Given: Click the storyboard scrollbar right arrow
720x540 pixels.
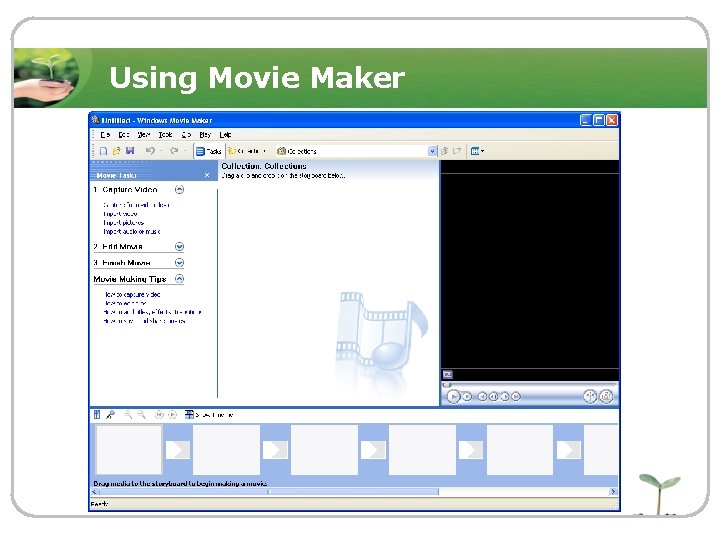Looking at the screenshot, I should pos(613,492).
